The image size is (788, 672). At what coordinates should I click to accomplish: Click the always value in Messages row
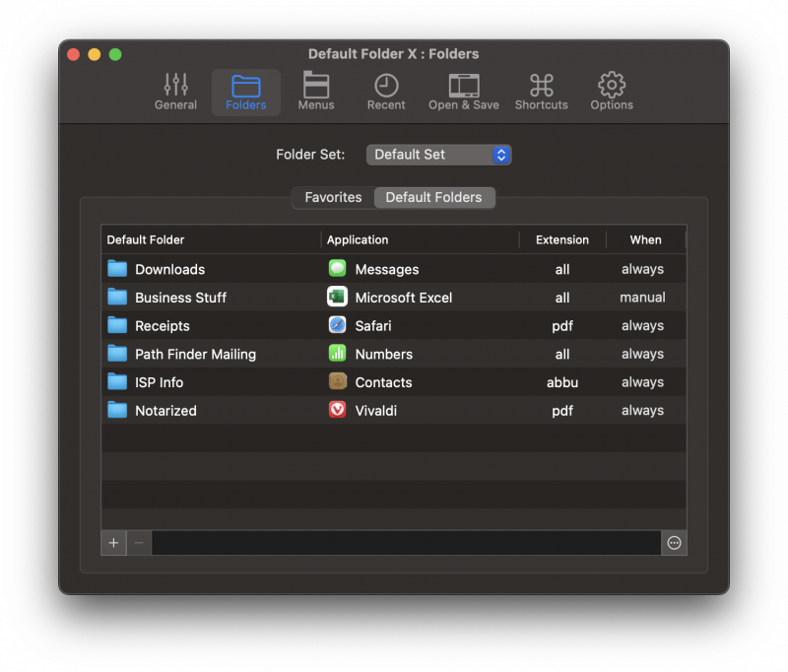click(642, 269)
